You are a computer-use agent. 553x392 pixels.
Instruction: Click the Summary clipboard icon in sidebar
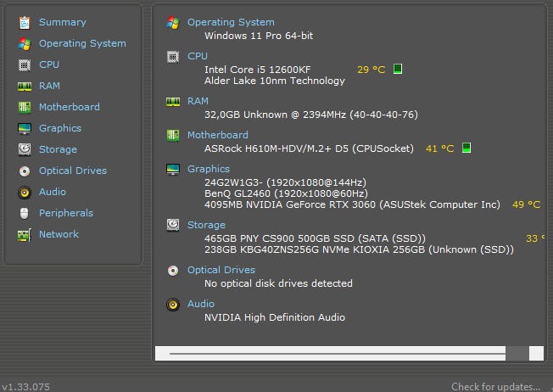(25, 23)
